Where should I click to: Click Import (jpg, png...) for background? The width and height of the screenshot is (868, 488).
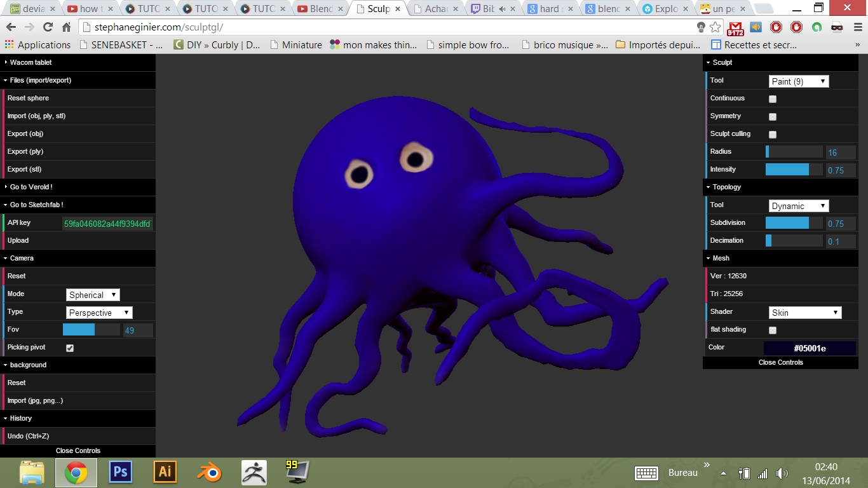pos(79,400)
